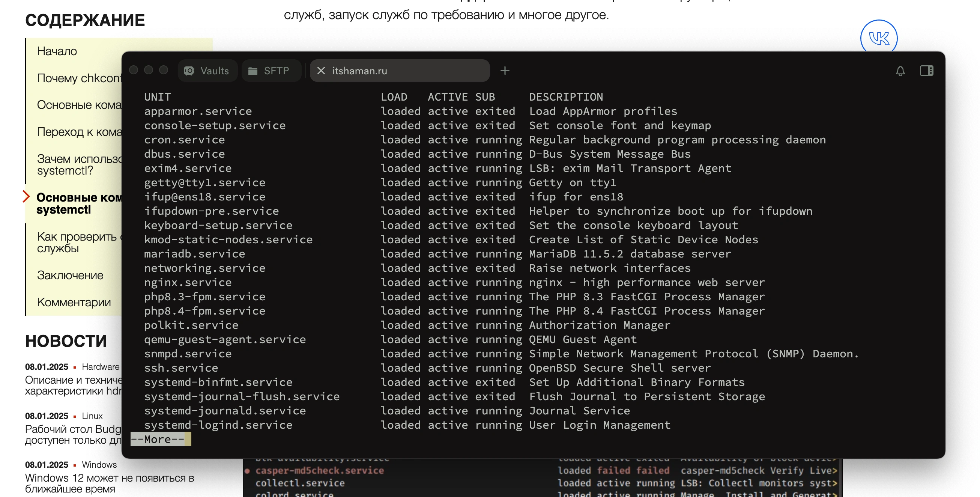This screenshot has height=497, width=980.
Task: Open the Hardware news category
Action: coord(101,367)
